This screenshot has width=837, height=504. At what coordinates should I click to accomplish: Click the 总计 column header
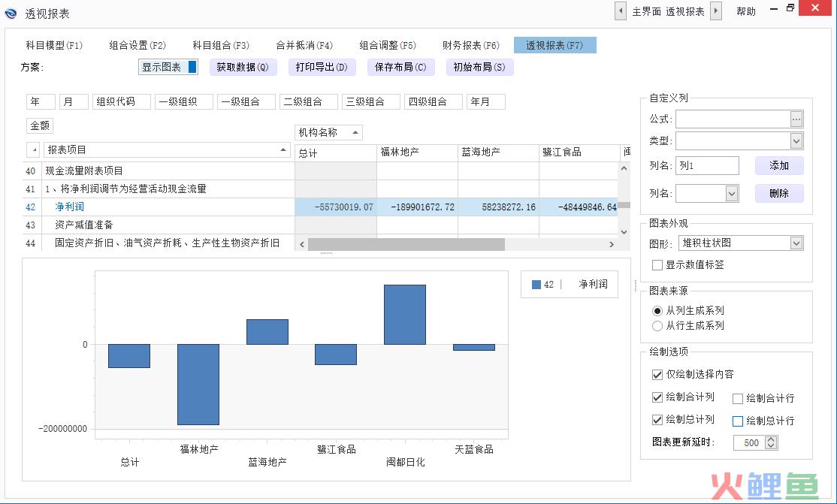tap(336, 153)
